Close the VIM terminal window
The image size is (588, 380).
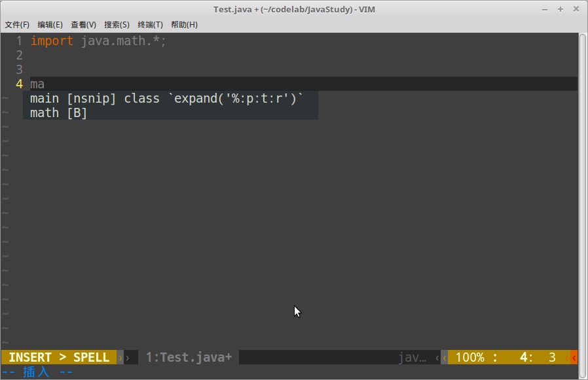tap(576, 9)
